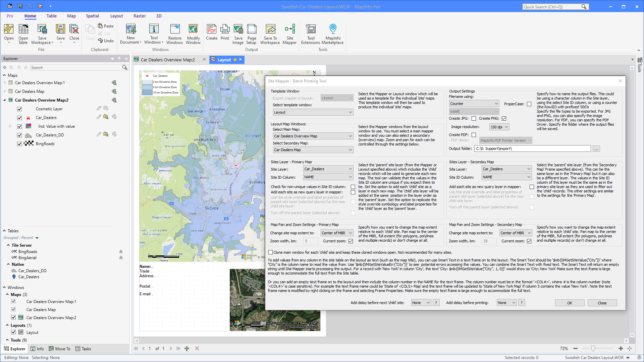Click the browse button next to Output folder

pyautogui.click(x=596, y=148)
